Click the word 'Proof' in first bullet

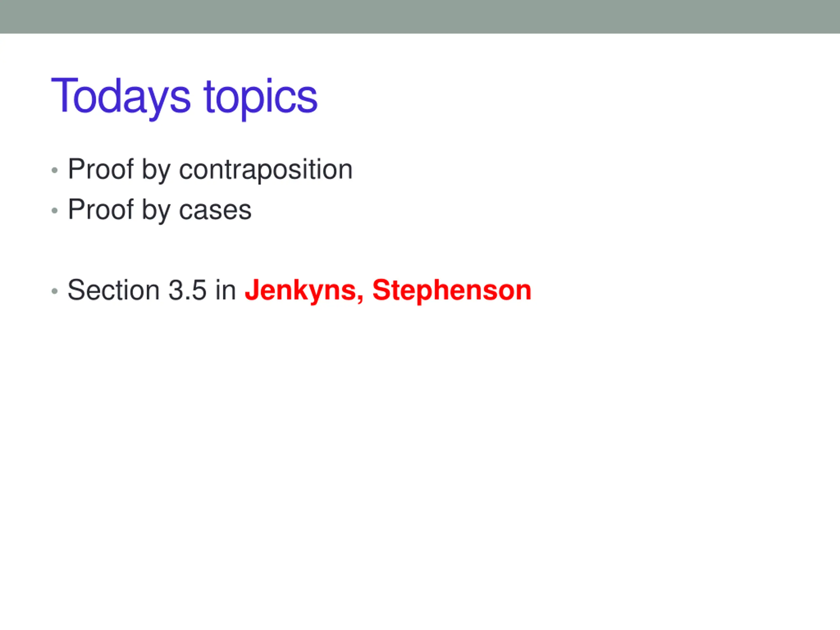pyautogui.click(x=101, y=169)
